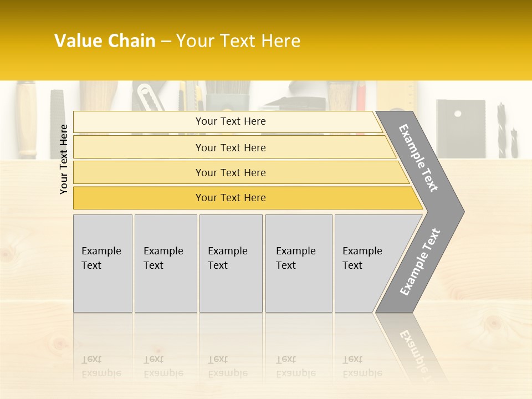Click the bold 'Value Chain' words
The image size is (532, 399).
(105, 40)
